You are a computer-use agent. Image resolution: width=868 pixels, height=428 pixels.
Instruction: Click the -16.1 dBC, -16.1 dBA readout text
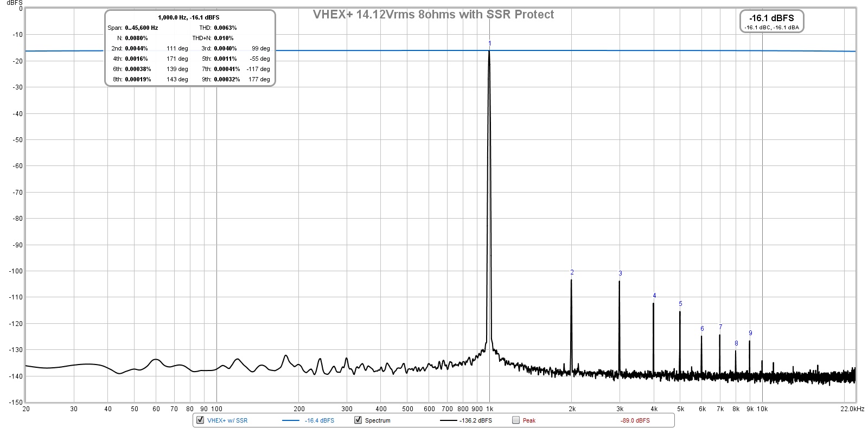pos(771,27)
